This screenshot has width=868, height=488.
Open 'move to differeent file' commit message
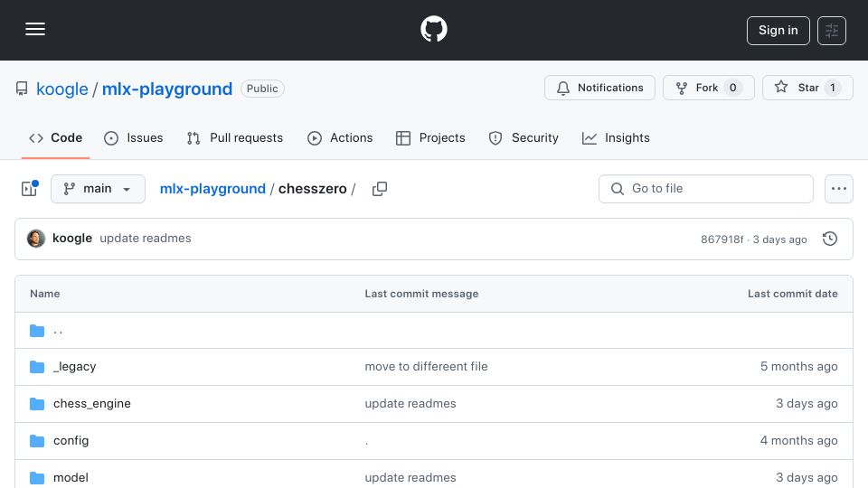426,366
